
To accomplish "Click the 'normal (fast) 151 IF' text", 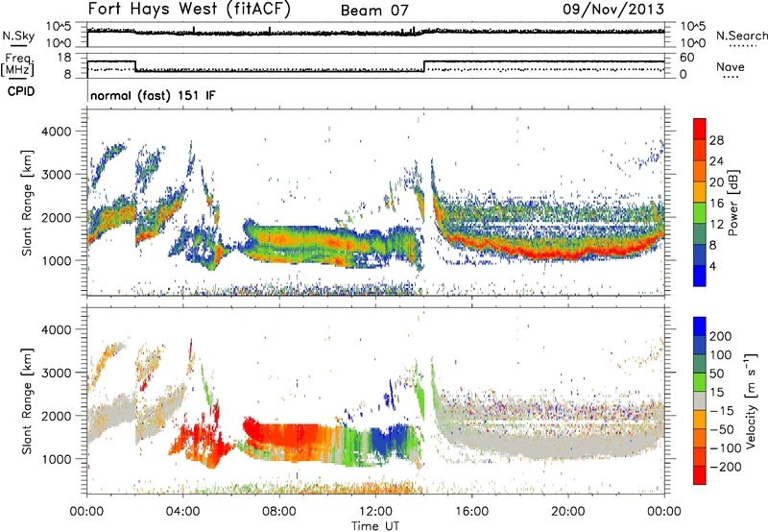I will pos(153,95).
